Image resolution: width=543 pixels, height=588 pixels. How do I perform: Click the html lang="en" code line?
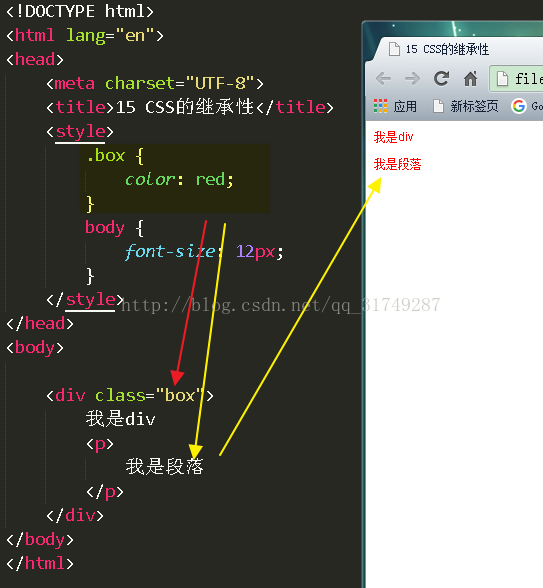coord(85,35)
